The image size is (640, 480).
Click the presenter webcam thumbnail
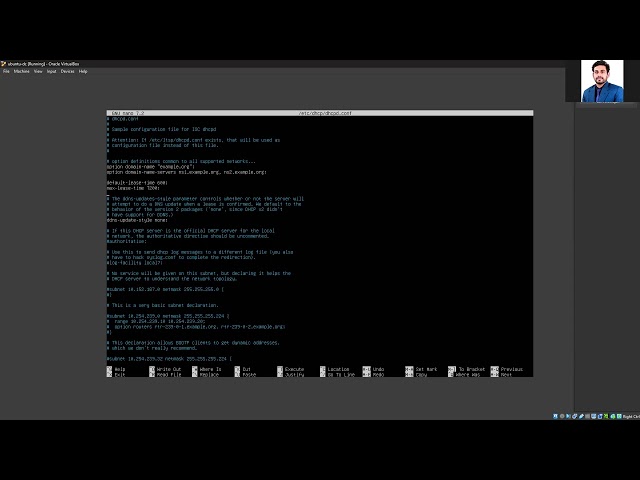[x=602, y=81]
